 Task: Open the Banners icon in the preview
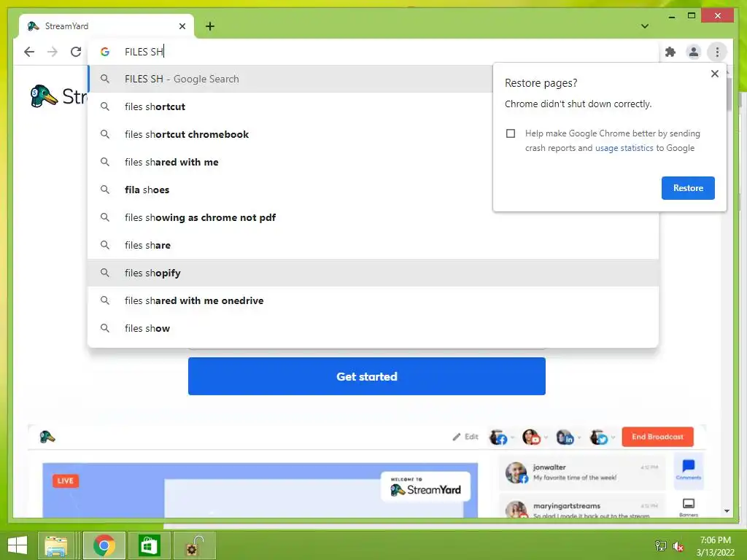coord(689,507)
